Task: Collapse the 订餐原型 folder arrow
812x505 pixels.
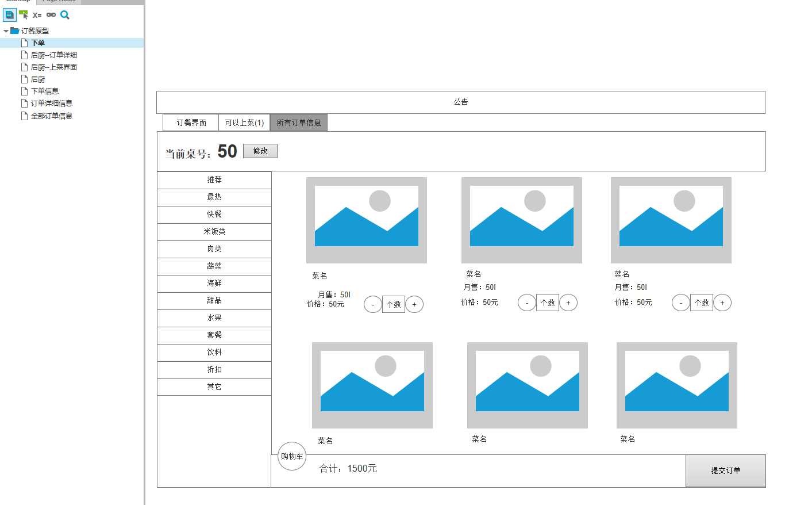Action: pyautogui.click(x=6, y=31)
